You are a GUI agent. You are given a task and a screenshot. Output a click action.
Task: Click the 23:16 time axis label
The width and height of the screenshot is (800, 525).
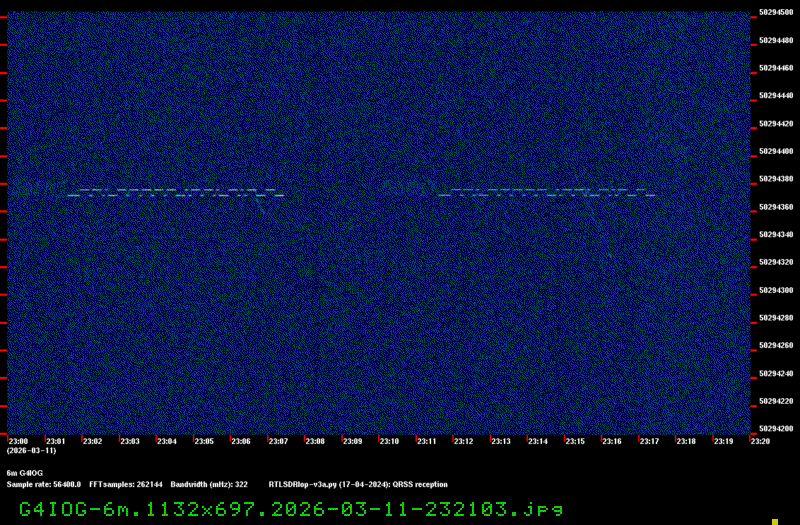click(612, 441)
